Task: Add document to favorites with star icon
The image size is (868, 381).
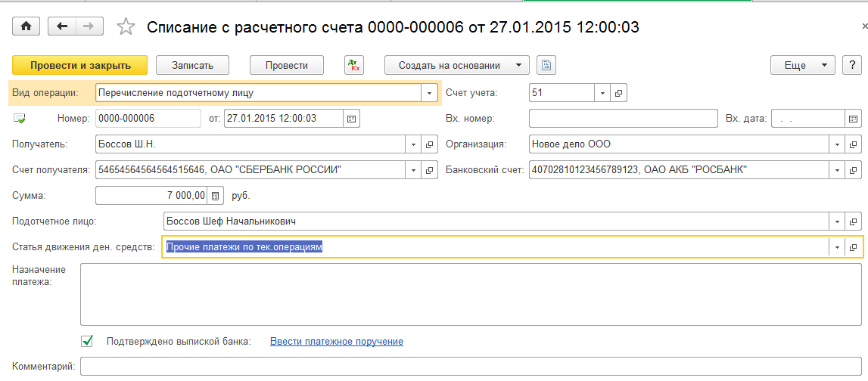Action: tap(127, 26)
